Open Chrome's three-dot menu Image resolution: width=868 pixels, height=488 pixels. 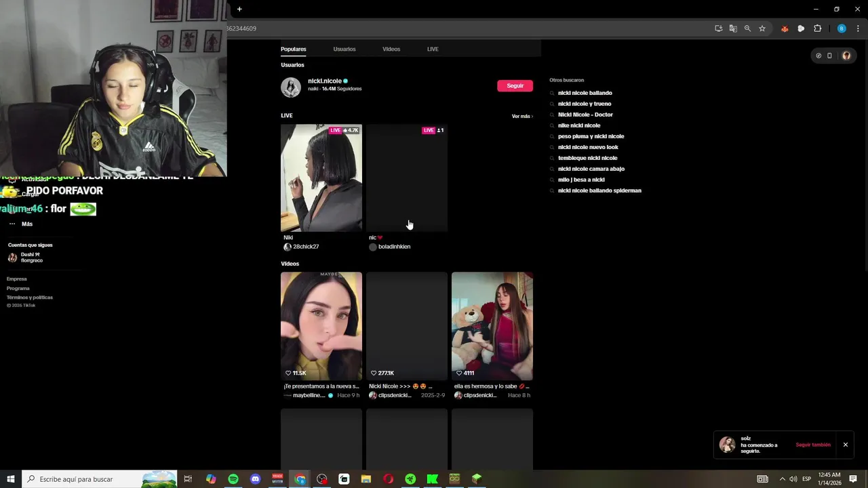[857, 28]
